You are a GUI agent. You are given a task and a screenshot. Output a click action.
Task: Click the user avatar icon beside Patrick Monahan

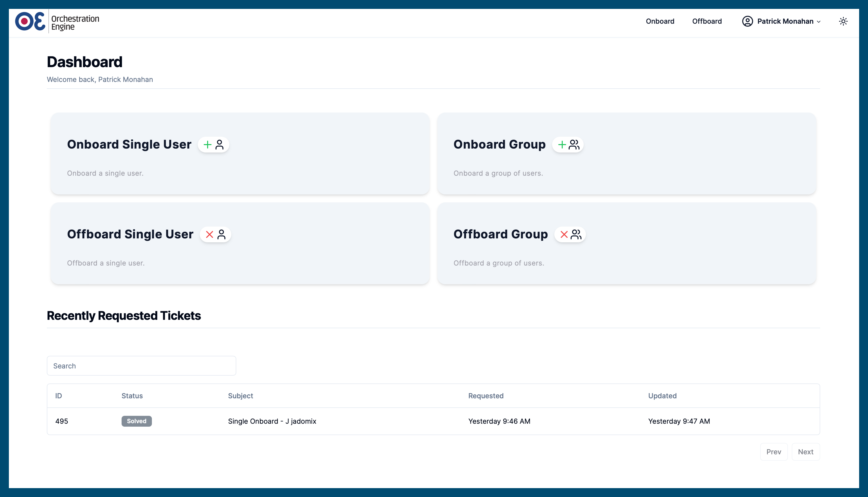pyautogui.click(x=747, y=21)
